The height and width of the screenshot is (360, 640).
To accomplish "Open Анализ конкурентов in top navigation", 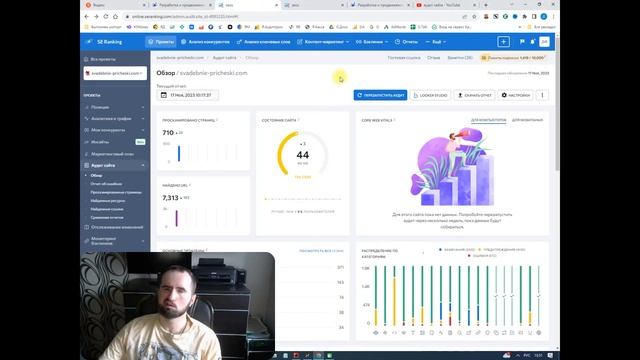I will 205,42.
